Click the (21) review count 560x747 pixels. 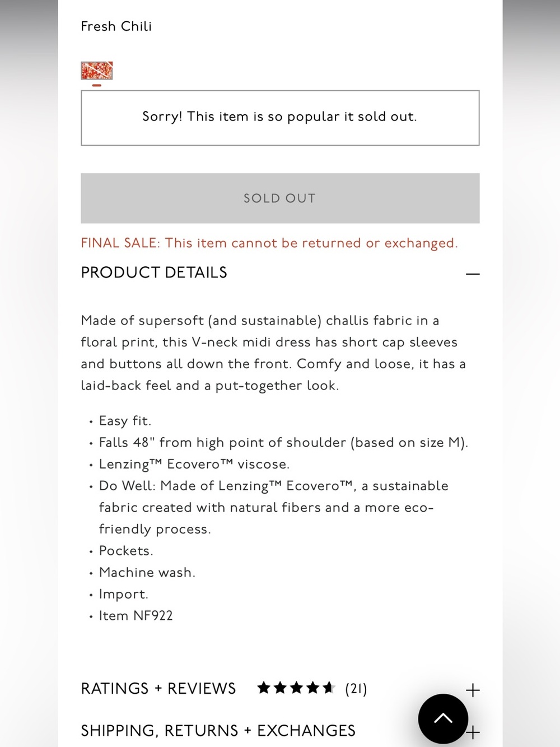356,689
